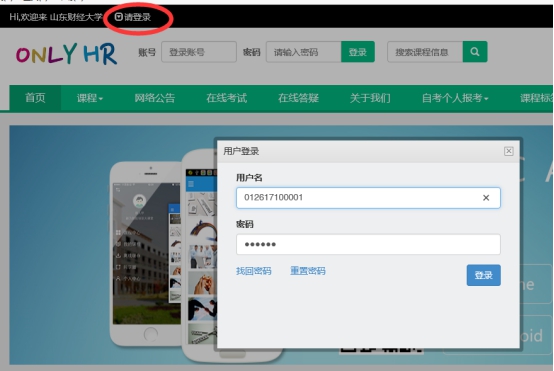Screen dimensions: 554x371
Task: Click the header 登录账号 input field
Action: [199, 52]
